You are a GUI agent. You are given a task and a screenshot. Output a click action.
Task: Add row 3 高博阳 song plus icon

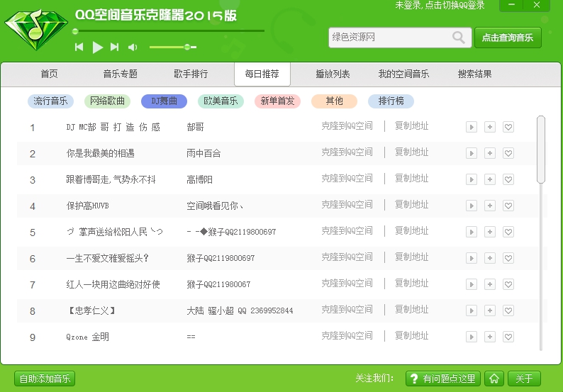click(x=490, y=179)
